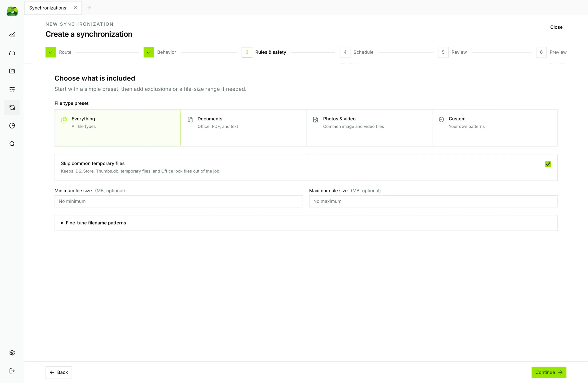Select the Rules & safety step
Viewport: 588px width, 383px height.
click(x=264, y=52)
